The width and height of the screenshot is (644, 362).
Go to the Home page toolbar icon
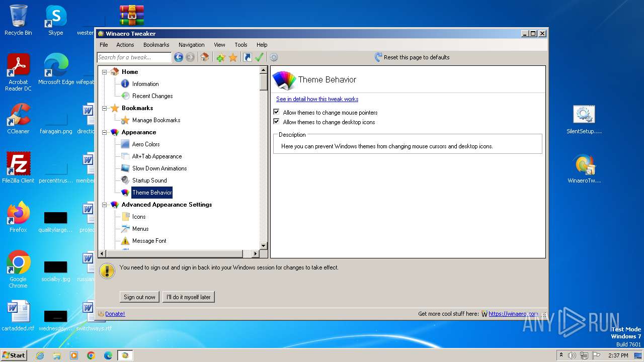click(x=205, y=57)
